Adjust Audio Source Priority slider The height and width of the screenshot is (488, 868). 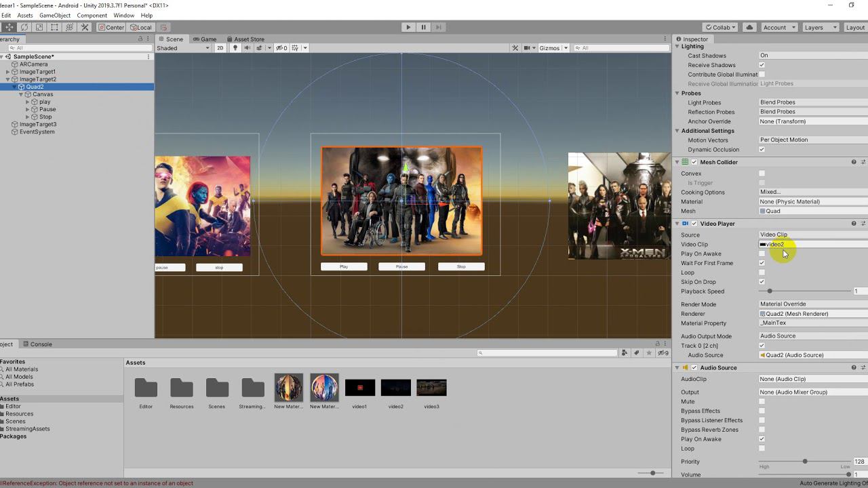[804, 461]
